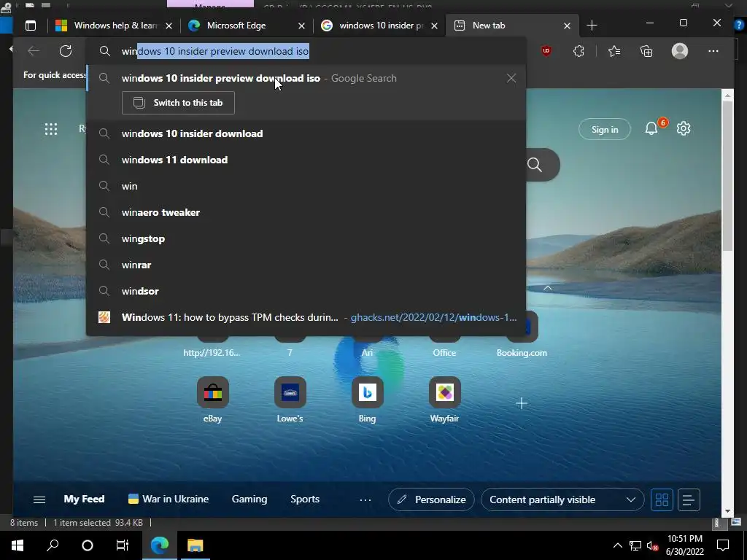Click the Personalize button
Image resolution: width=747 pixels, height=560 pixels.
[x=431, y=499]
